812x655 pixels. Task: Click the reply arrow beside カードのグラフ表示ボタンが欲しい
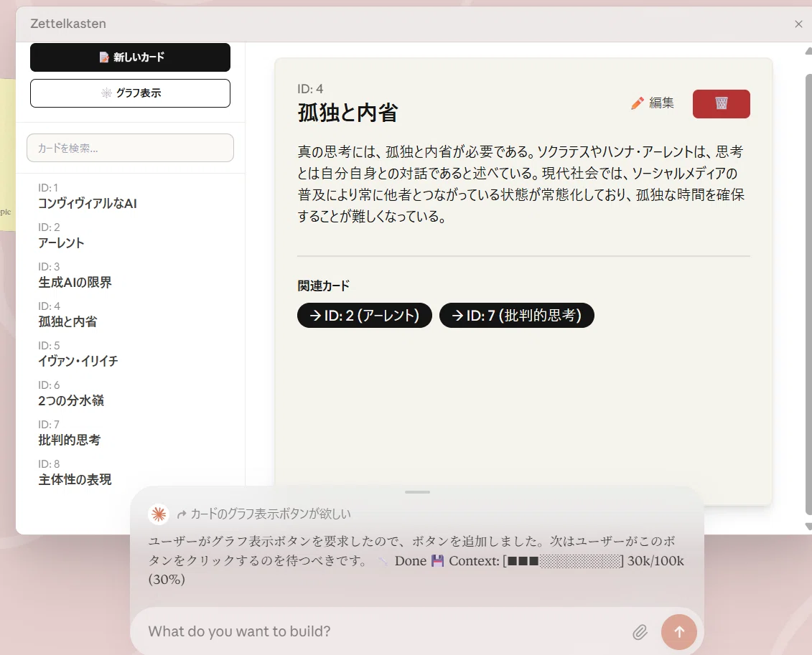pyautogui.click(x=181, y=514)
